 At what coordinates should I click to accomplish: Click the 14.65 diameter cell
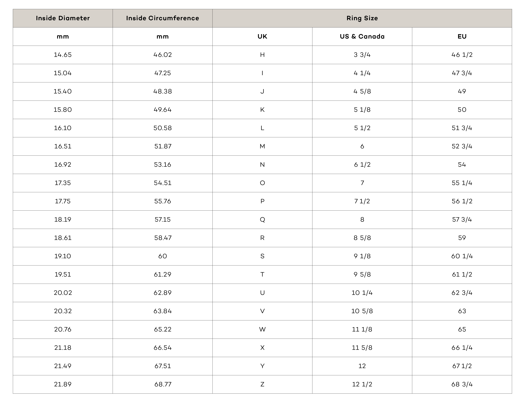(x=63, y=55)
